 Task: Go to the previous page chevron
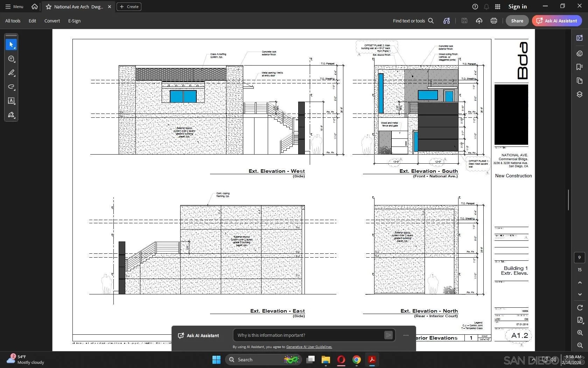tap(580, 282)
